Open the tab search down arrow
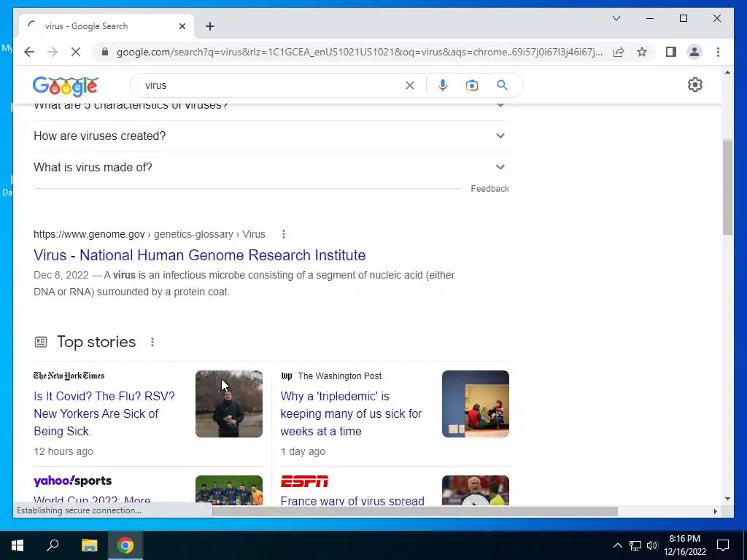 (x=616, y=18)
